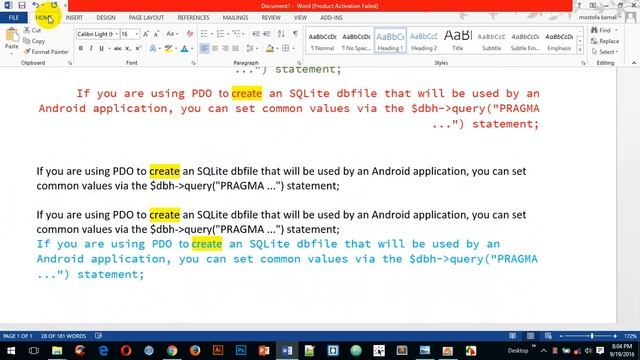Open the bullets list dropdown
Image resolution: width=640 pixels, height=360 pixels.
click(212, 34)
